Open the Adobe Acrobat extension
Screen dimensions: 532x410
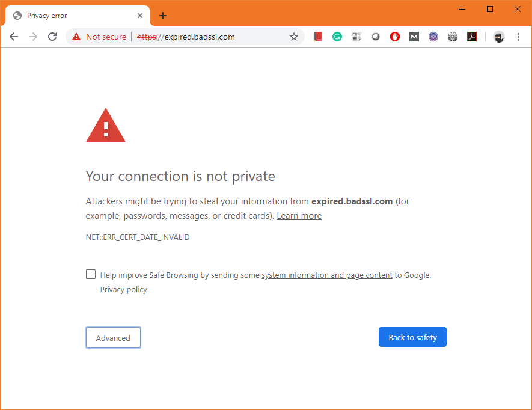472,37
